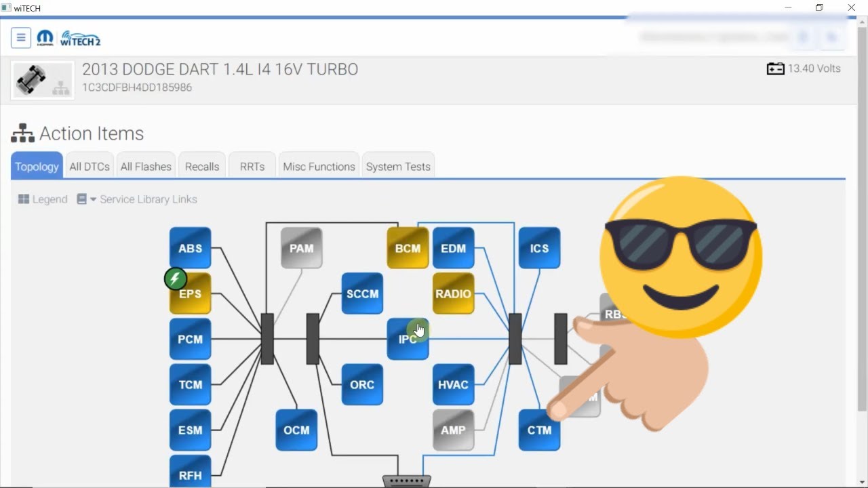Select the grey AMP module node
Viewport: 868px width, 488px height.
[453, 430]
